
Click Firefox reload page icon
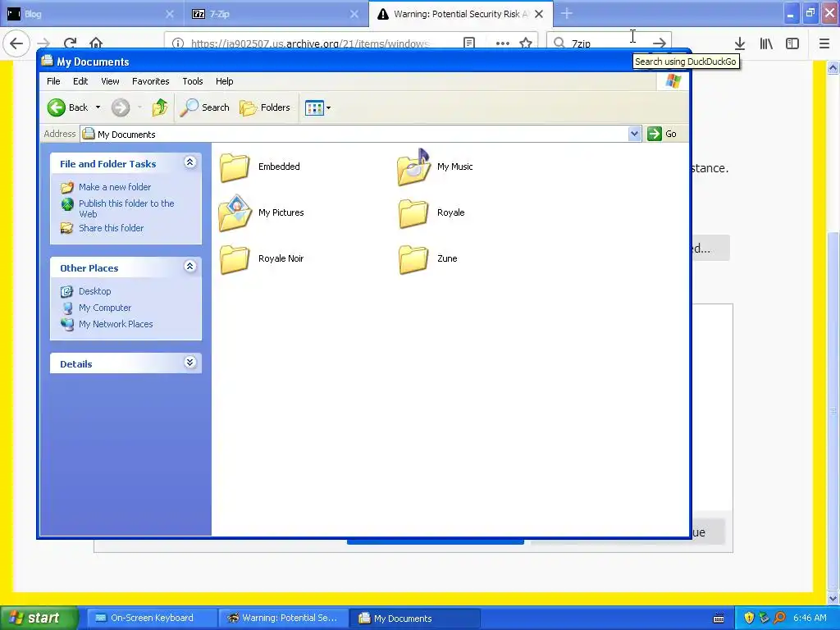[70, 43]
